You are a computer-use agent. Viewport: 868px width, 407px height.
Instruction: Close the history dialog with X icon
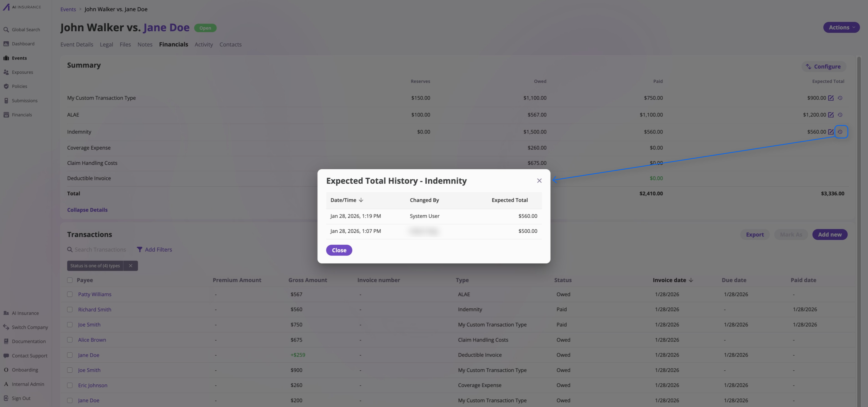point(539,181)
